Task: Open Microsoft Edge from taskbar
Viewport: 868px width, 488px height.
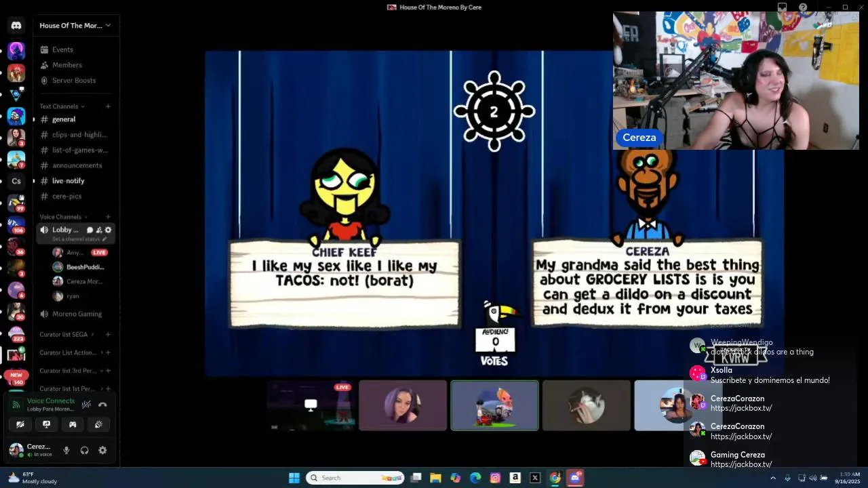Action: pyautogui.click(x=475, y=478)
